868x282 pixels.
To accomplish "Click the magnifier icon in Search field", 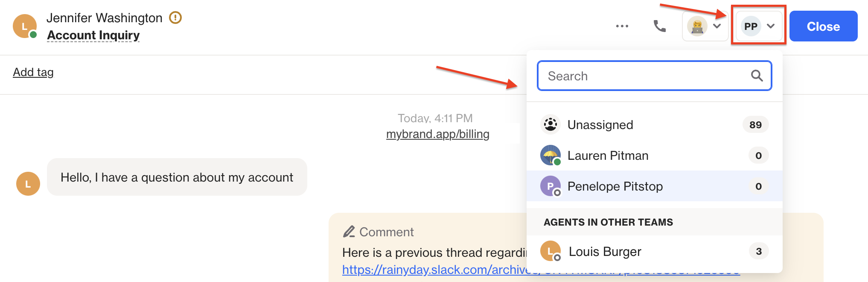I will pos(757,76).
